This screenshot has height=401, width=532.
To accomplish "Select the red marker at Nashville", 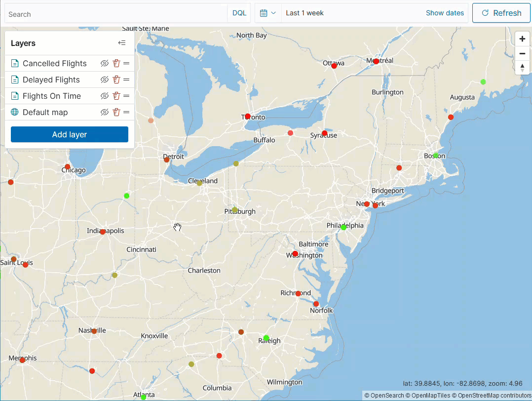I will 94,331.
